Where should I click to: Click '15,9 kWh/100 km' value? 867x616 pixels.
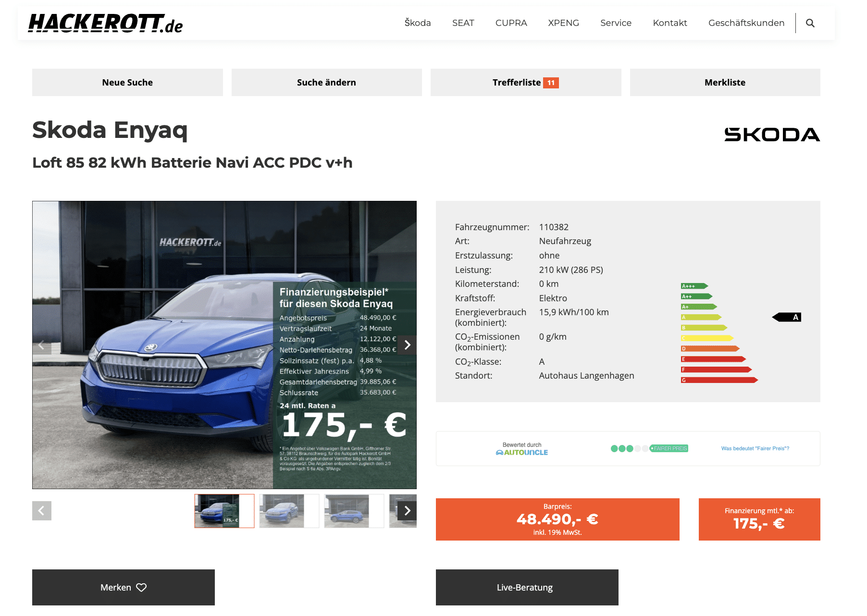(574, 312)
